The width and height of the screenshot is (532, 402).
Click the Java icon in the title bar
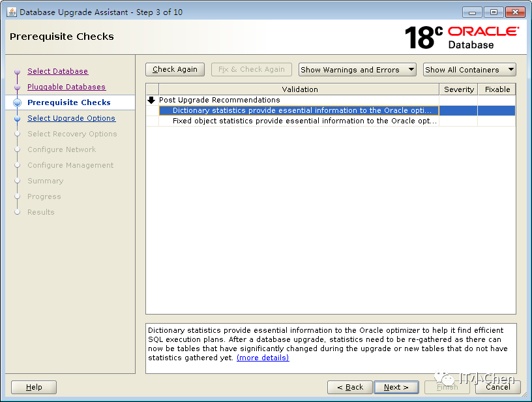[x=12, y=12]
